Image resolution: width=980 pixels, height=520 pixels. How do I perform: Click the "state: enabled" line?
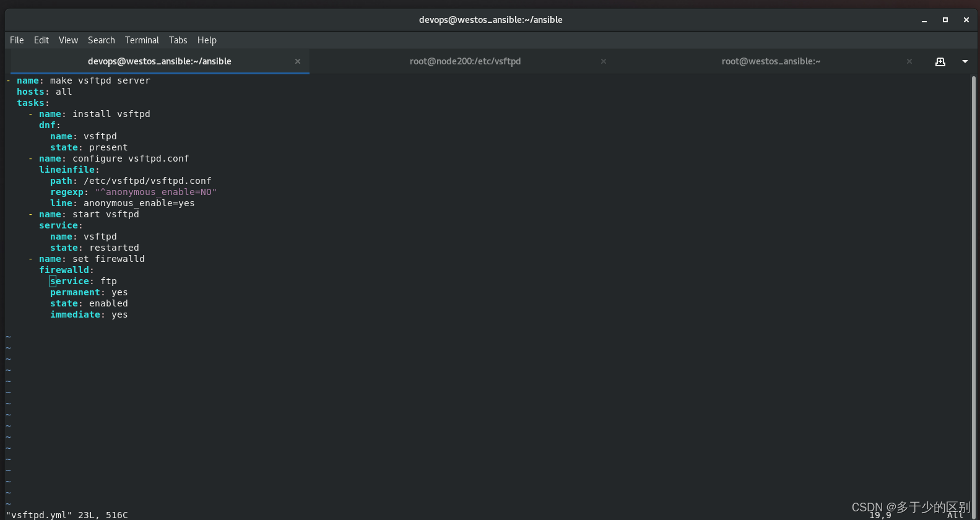(89, 303)
